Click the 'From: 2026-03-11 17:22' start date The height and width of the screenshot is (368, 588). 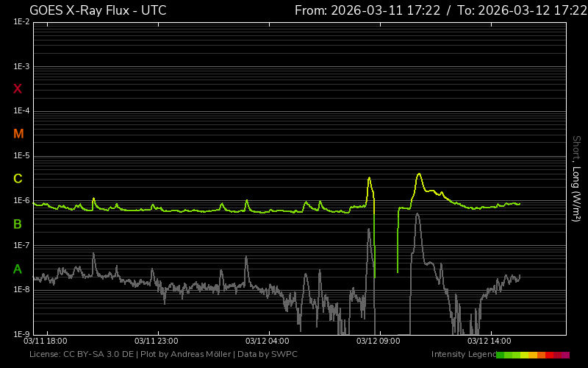[367, 10]
